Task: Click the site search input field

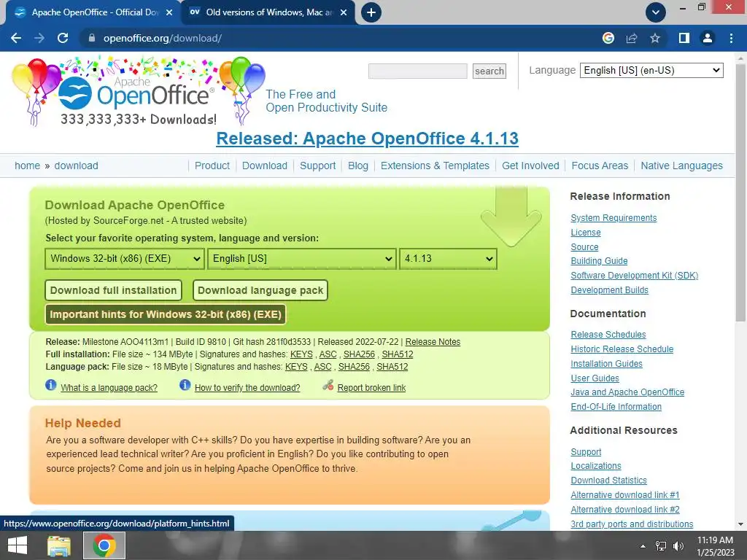Action: [418, 71]
